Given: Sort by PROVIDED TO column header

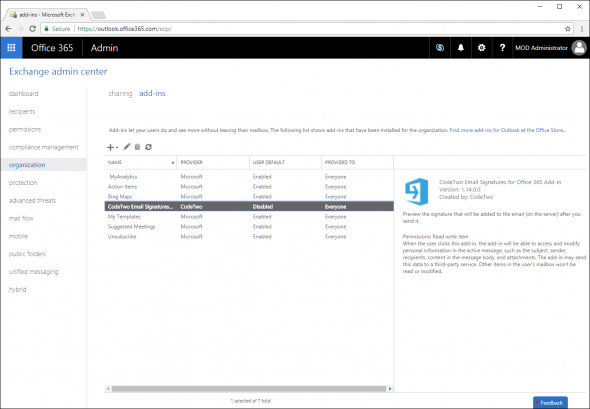Looking at the screenshot, I should coord(357,162).
